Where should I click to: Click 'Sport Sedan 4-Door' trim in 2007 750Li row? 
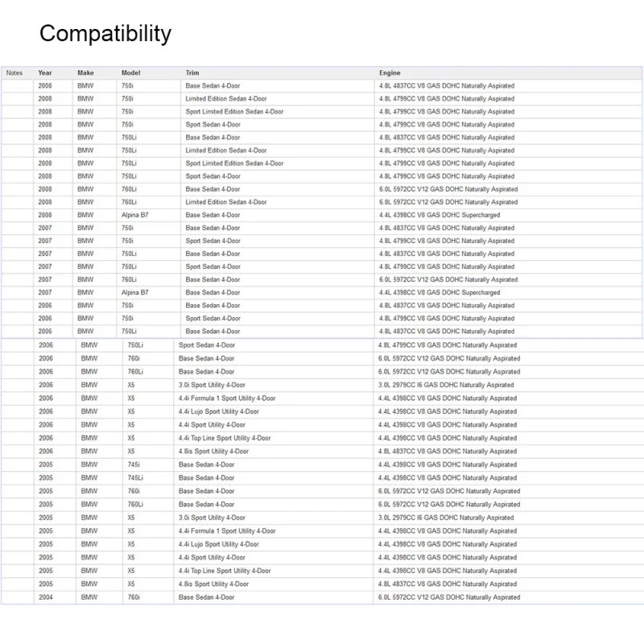coord(213,266)
